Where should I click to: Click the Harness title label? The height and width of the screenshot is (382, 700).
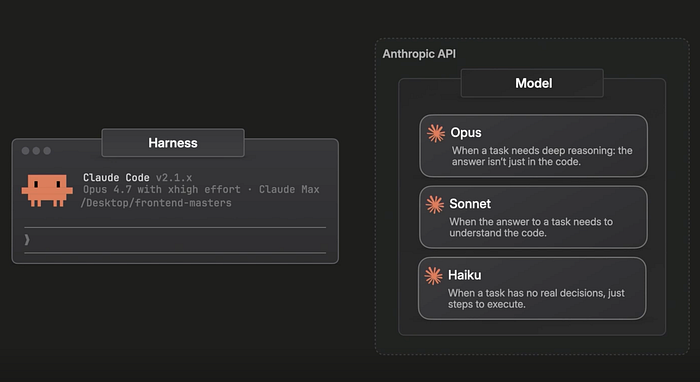coord(173,143)
